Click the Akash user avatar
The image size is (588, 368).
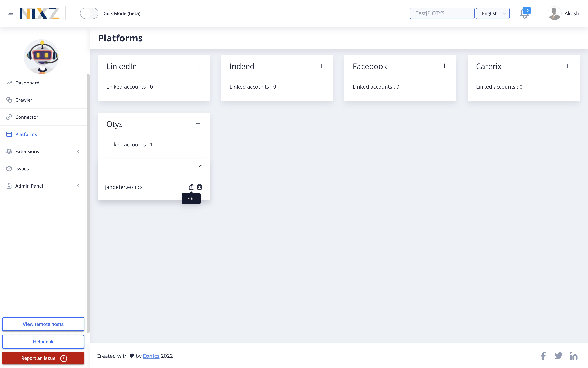click(x=554, y=13)
